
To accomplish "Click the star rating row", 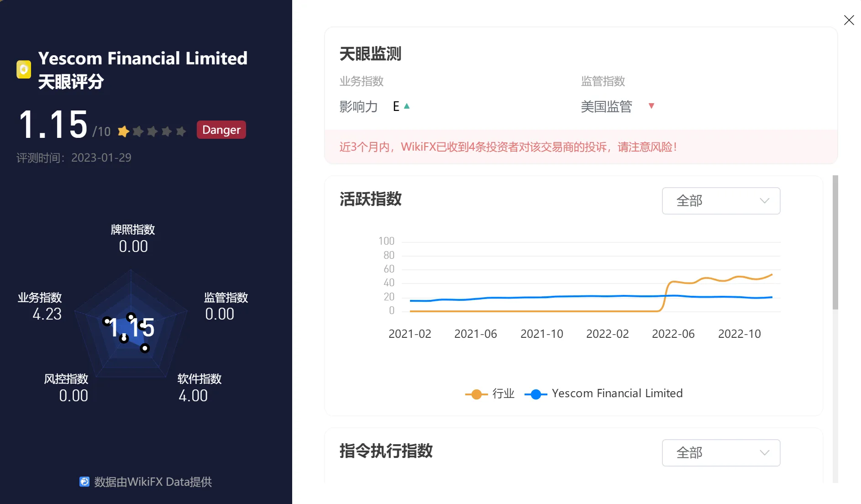I will (152, 131).
